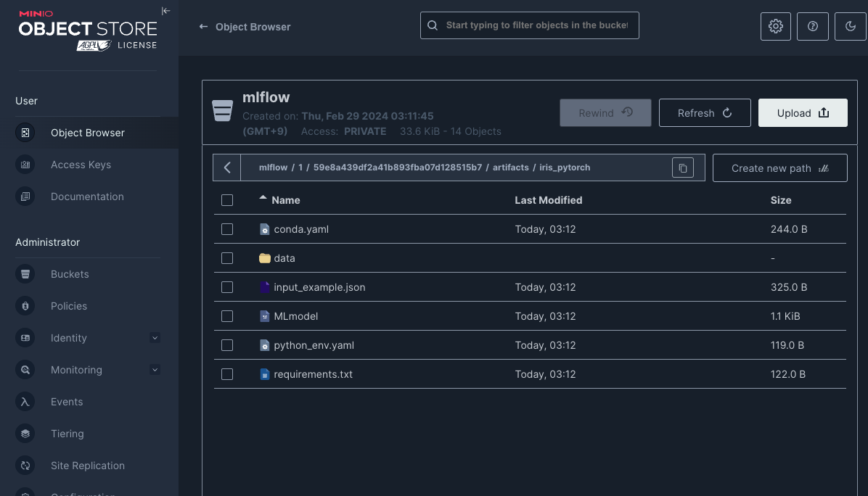Screen dimensions: 868x496
Task: Click the python_env.yaml file icon
Action: point(265,345)
